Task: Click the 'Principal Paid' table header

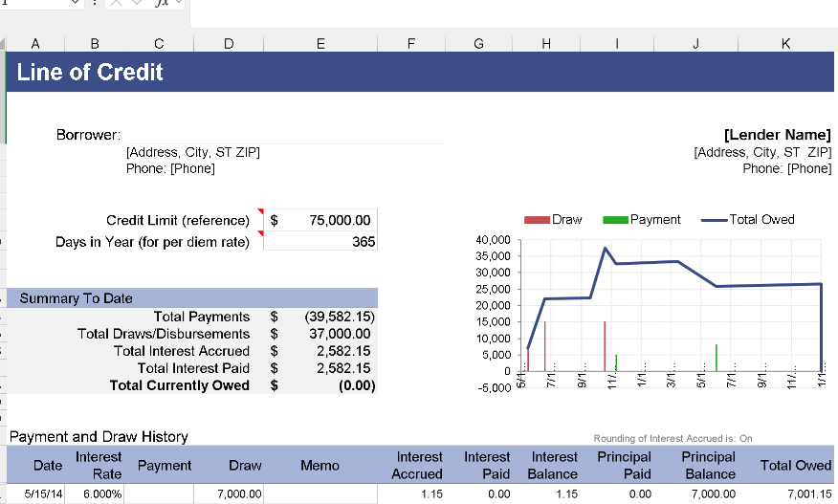Action: (625, 466)
